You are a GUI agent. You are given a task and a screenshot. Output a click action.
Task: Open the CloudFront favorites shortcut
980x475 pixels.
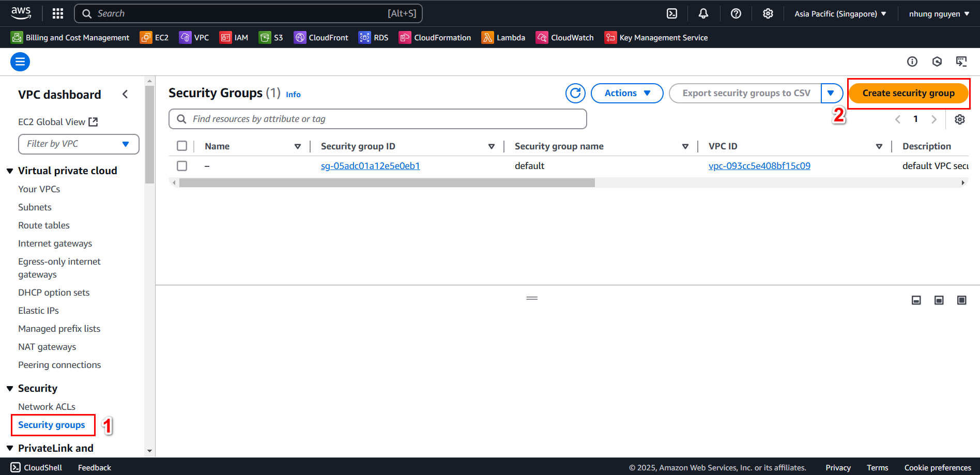321,38
